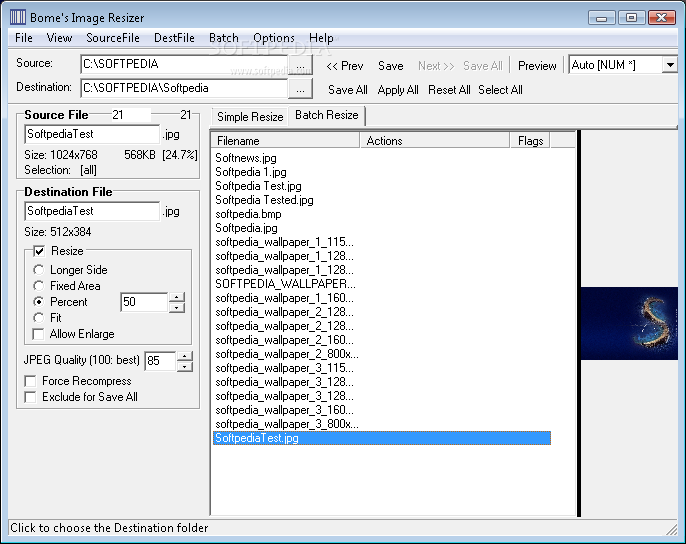
Task: Enable Force Recompress checkbox
Action: pos(30,381)
